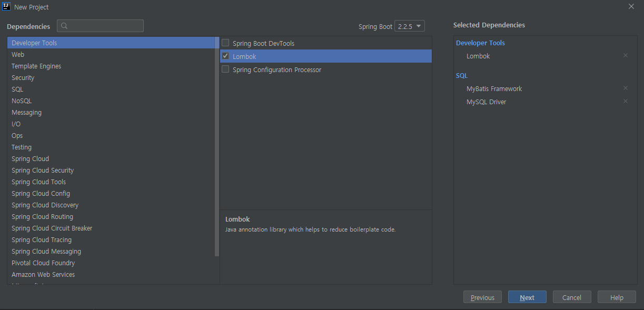The height and width of the screenshot is (310, 644).
Task: Select Amazon Web Services category
Action: [x=111, y=274]
